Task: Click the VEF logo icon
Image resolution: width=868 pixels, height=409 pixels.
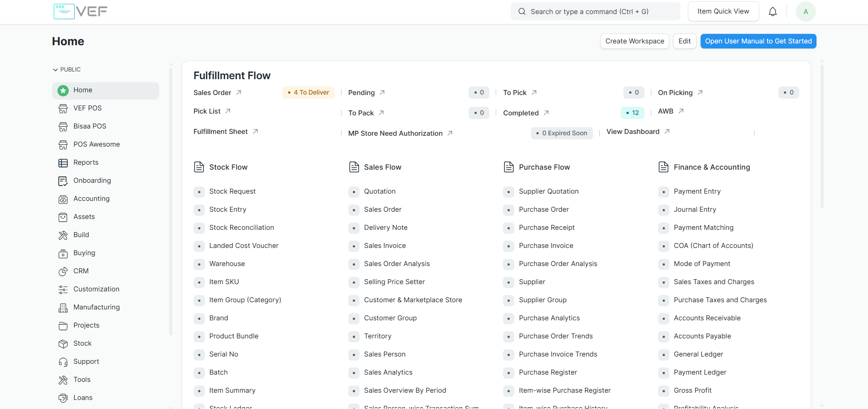Action: pos(64,11)
